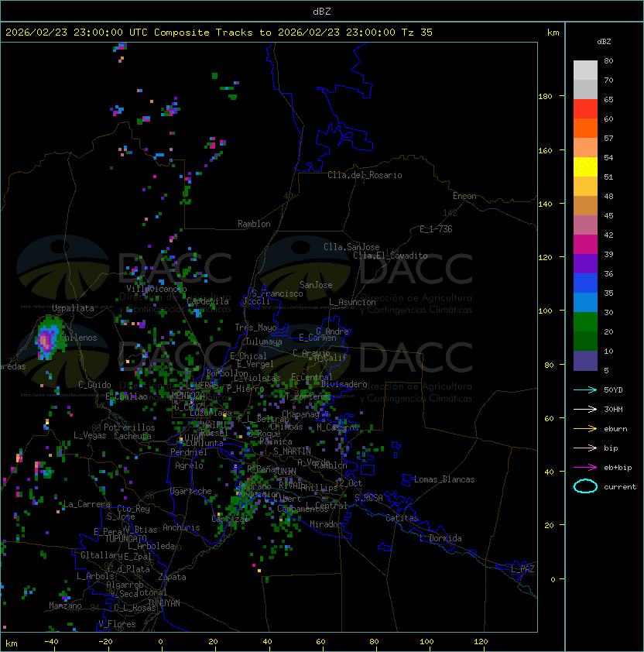Viewport: 644px width, 652px height.
Task: Click the 'Potrerillos' map label
Action: 129,427
